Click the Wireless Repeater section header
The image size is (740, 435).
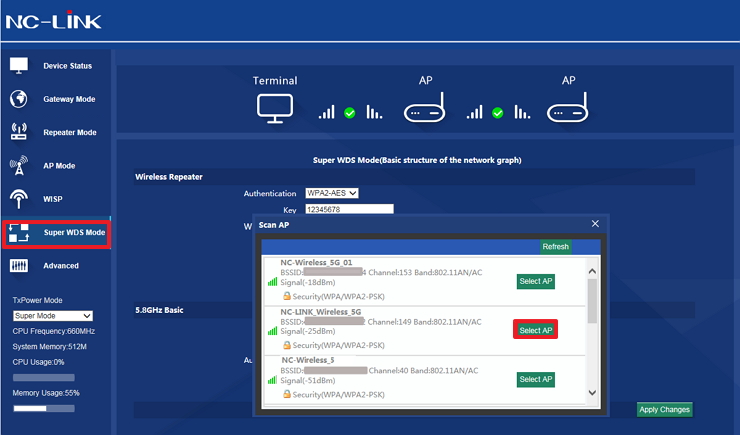[x=168, y=177]
